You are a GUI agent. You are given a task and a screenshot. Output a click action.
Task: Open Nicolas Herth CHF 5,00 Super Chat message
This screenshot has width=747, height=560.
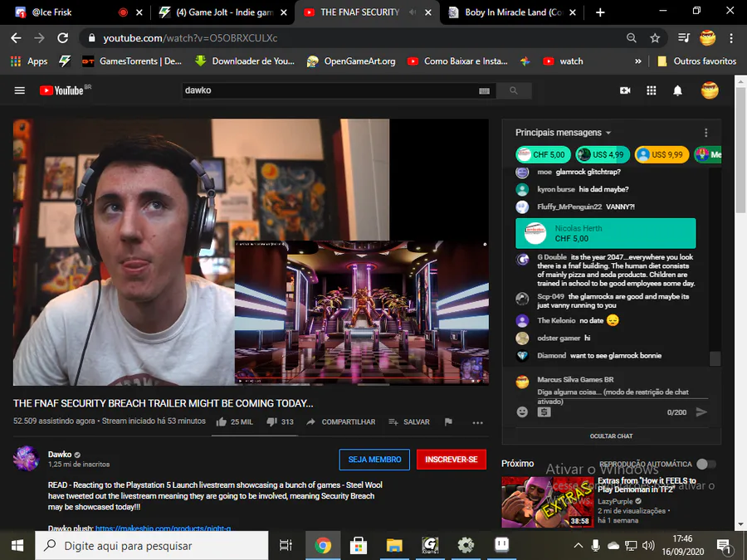pos(606,233)
